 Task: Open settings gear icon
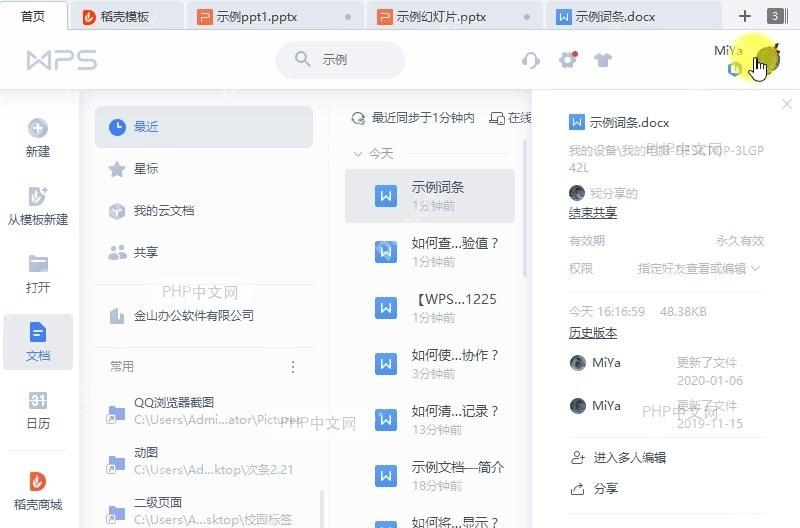(x=568, y=60)
